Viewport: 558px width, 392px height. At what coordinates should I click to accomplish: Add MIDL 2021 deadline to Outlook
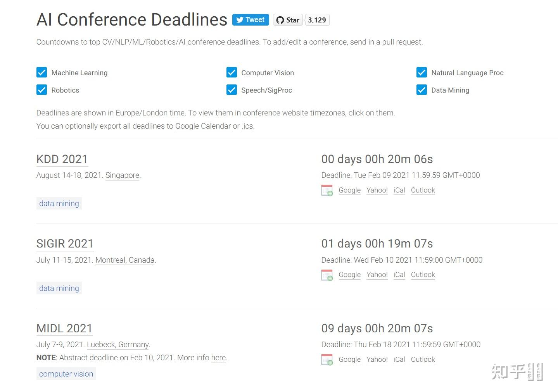pos(423,359)
